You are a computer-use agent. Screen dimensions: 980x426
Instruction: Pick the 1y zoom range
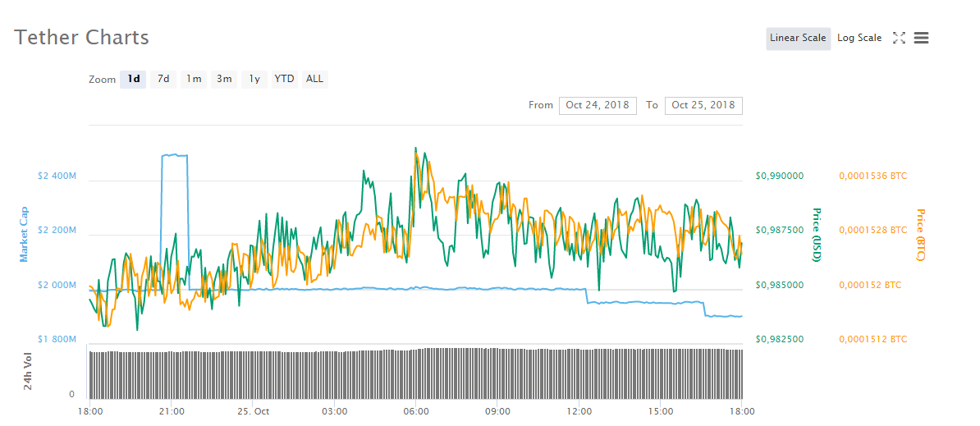[254, 80]
